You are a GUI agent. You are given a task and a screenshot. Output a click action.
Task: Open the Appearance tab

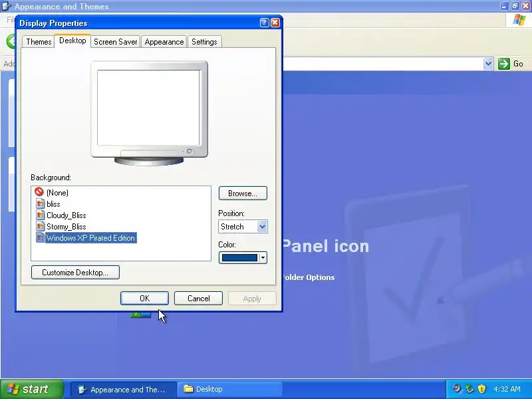164,42
